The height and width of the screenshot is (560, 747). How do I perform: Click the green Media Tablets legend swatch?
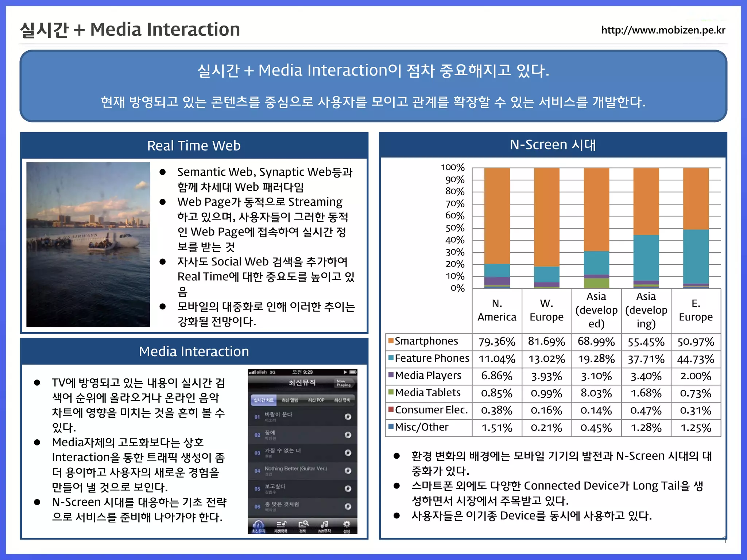(391, 392)
